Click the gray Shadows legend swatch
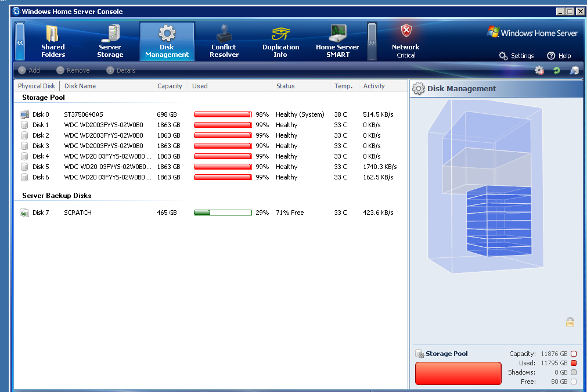Screen dimensions: 587x392 [x=574, y=372]
